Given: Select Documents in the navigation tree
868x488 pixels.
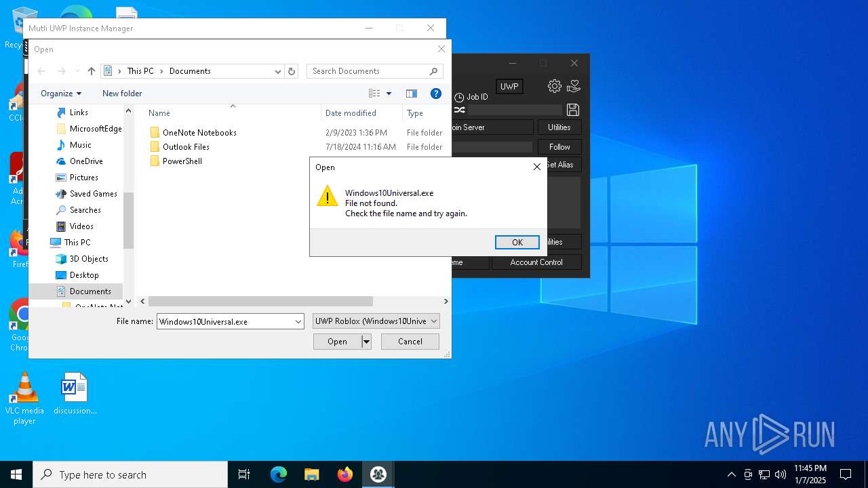Looking at the screenshot, I should click(90, 291).
